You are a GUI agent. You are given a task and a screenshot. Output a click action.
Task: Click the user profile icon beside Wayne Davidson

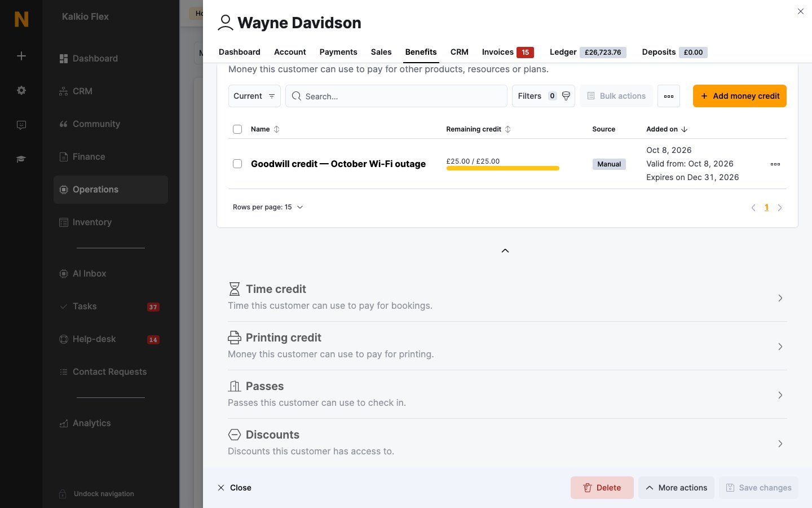(226, 23)
